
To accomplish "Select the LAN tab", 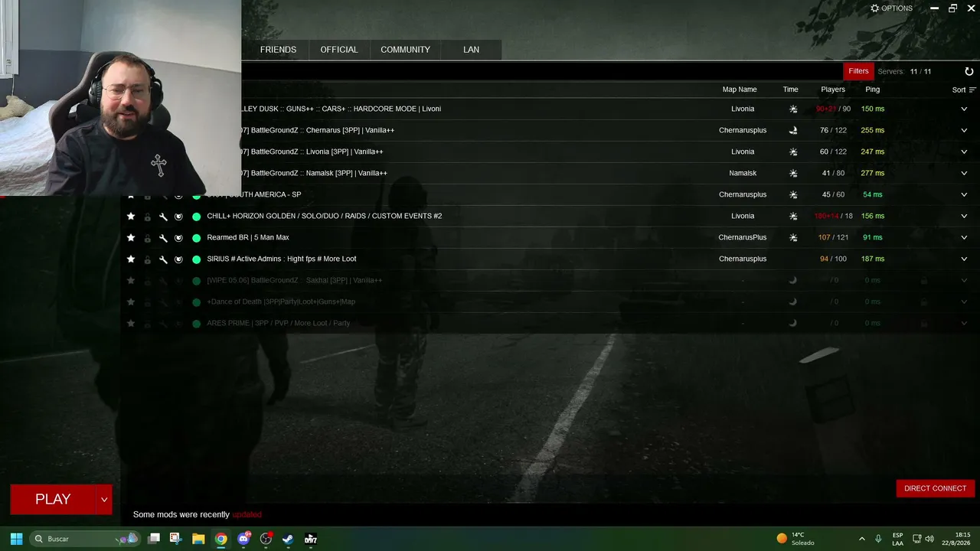I will [x=472, y=50].
